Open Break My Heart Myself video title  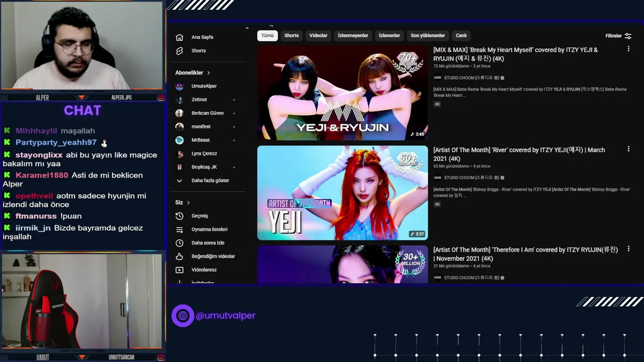516,54
